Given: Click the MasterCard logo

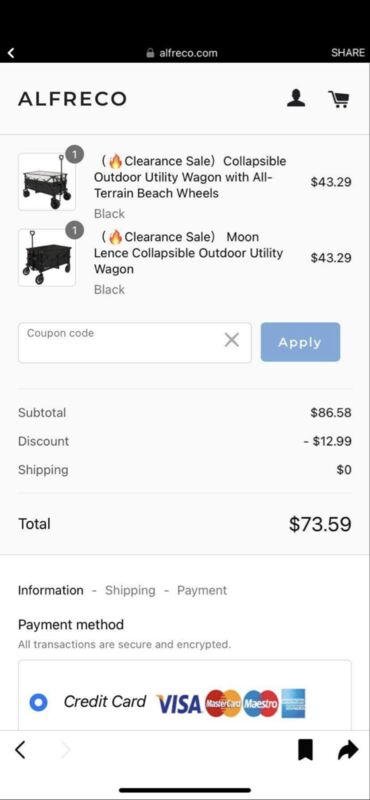Looking at the screenshot, I should coord(223,704).
